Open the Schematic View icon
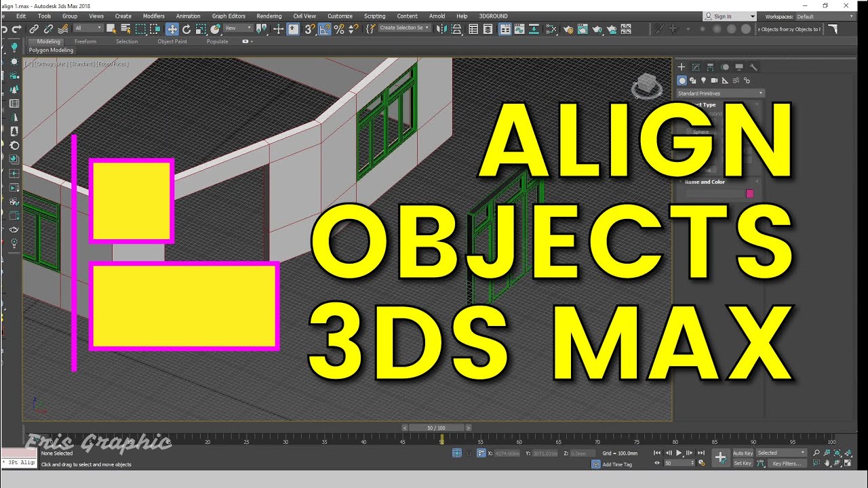The image size is (868, 488). 534,29
